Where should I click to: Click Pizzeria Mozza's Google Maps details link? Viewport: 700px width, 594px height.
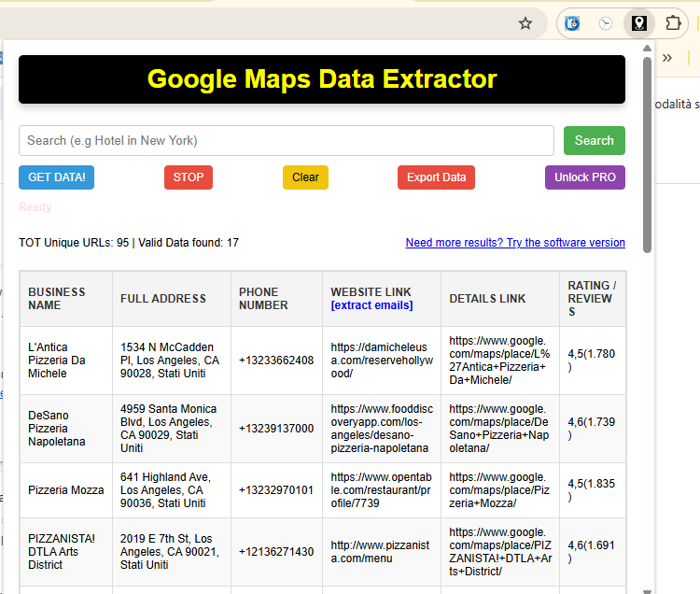(x=499, y=489)
